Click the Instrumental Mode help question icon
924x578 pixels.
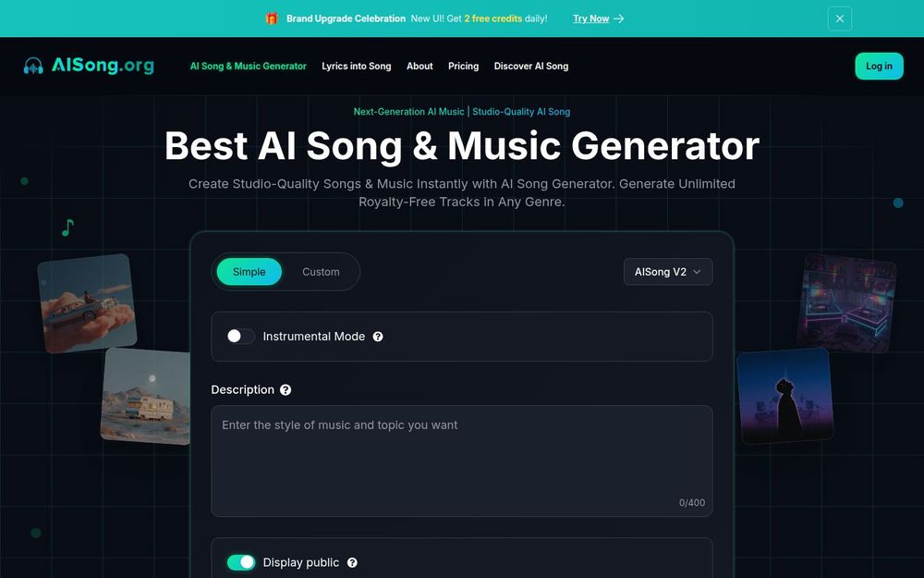click(378, 337)
